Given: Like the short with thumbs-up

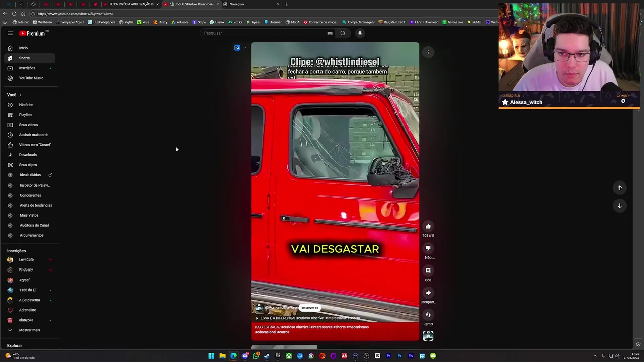Looking at the screenshot, I should 428,226.
